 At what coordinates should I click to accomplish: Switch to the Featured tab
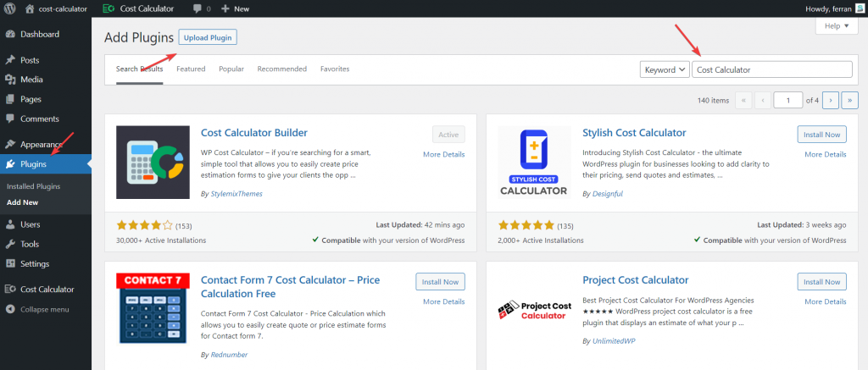pyautogui.click(x=191, y=69)
